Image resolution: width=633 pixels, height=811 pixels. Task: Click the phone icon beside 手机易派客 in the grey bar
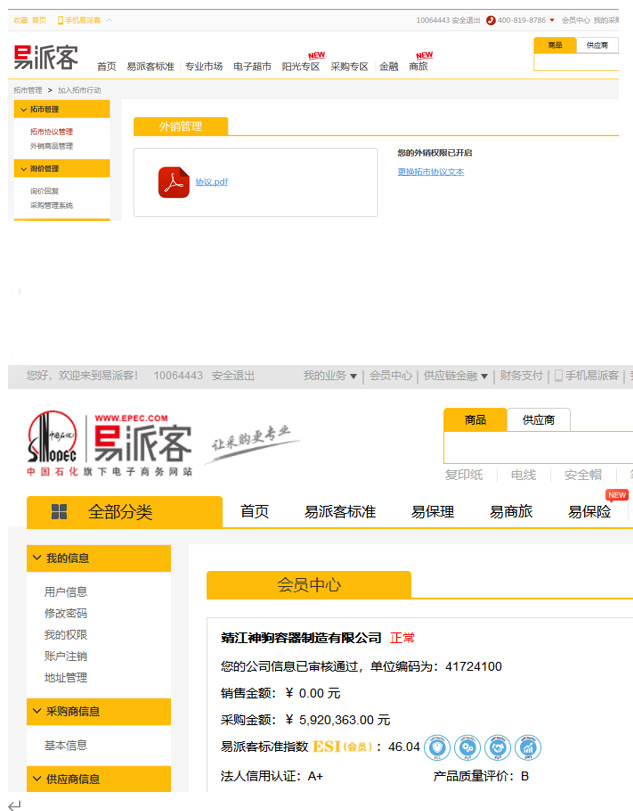[x=559, y=376]
